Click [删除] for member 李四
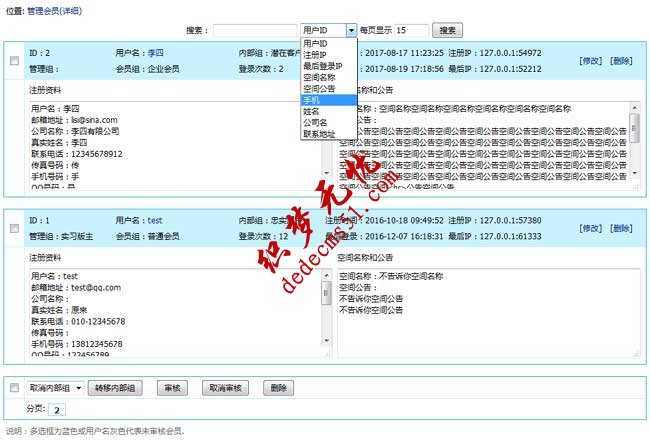 (621, 61)
